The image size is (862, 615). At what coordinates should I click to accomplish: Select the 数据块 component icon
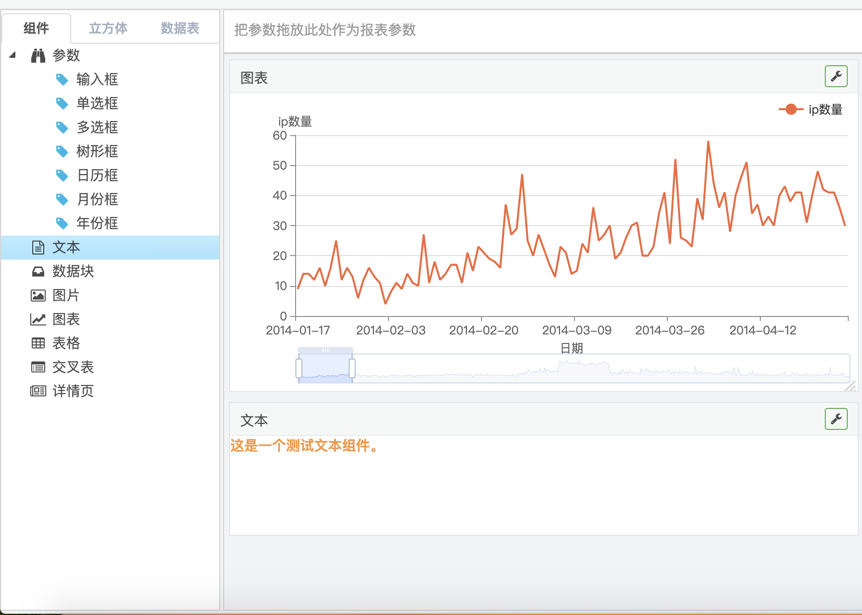[x=38, y=271]
